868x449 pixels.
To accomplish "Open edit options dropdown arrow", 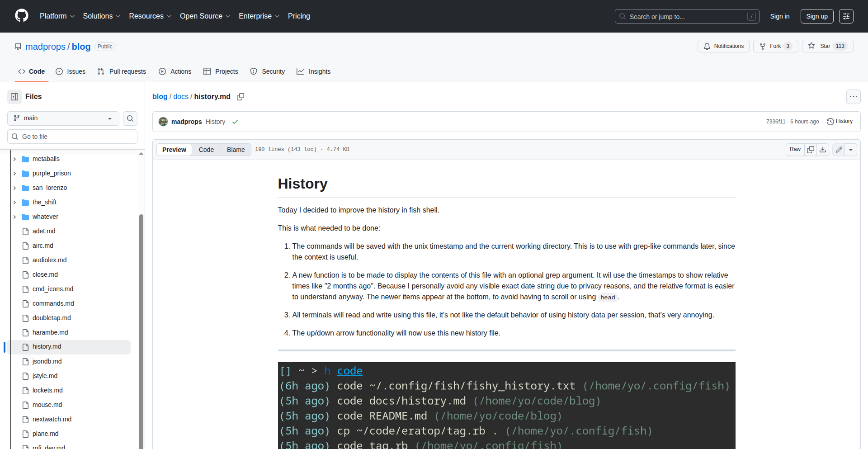I will click(x=851, y=150).
